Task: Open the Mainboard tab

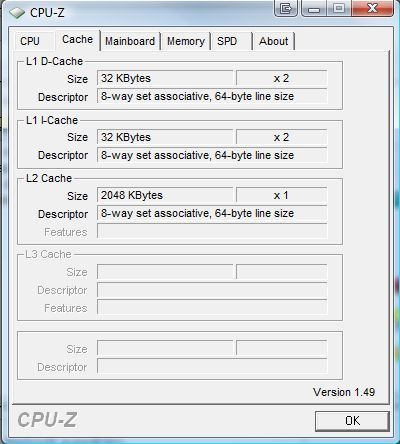Action: (130, 41)
